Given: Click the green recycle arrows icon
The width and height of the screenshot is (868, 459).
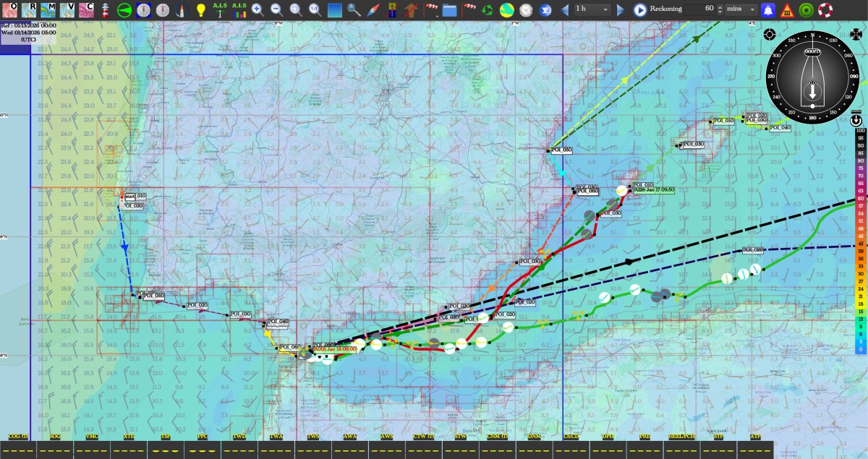Looking at the screenshot, I should pos(488,10).
